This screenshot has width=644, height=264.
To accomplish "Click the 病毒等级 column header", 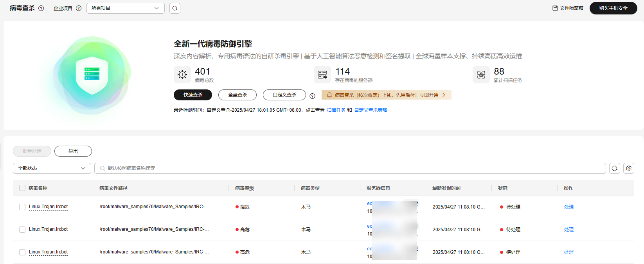I will click(x=245, y=188).
